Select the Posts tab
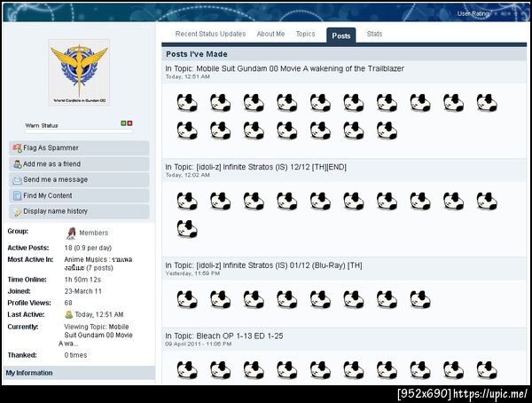 tap(341, 36)
